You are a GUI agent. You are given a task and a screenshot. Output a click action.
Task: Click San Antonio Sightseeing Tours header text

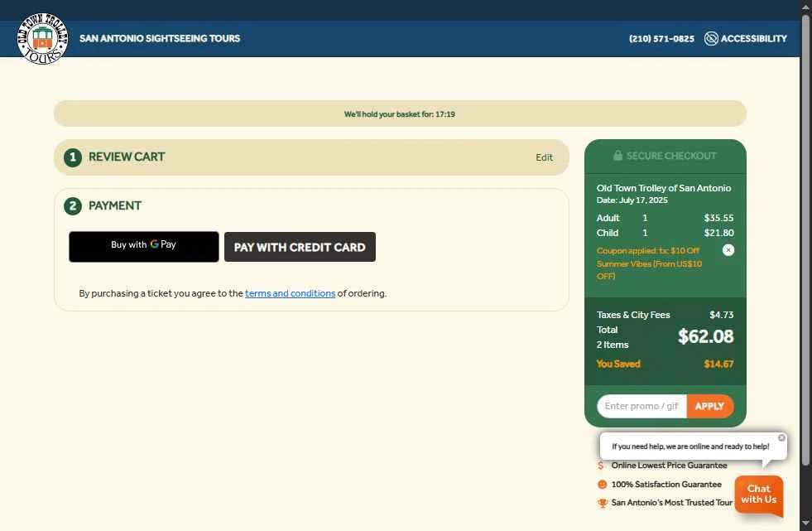pyautogui.click(x=160, y=38)
